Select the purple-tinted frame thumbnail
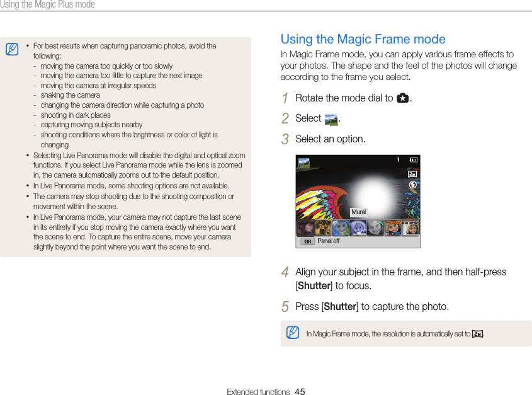Image resolution: width=532 pixels, height=395 pixels. 358,227
